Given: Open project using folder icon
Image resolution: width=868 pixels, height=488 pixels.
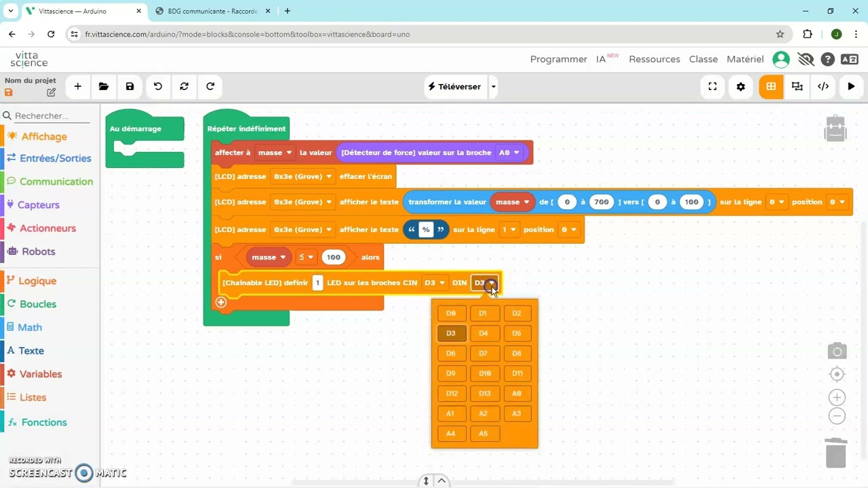Looking at the screenshot, I should (x=104, y=87).
